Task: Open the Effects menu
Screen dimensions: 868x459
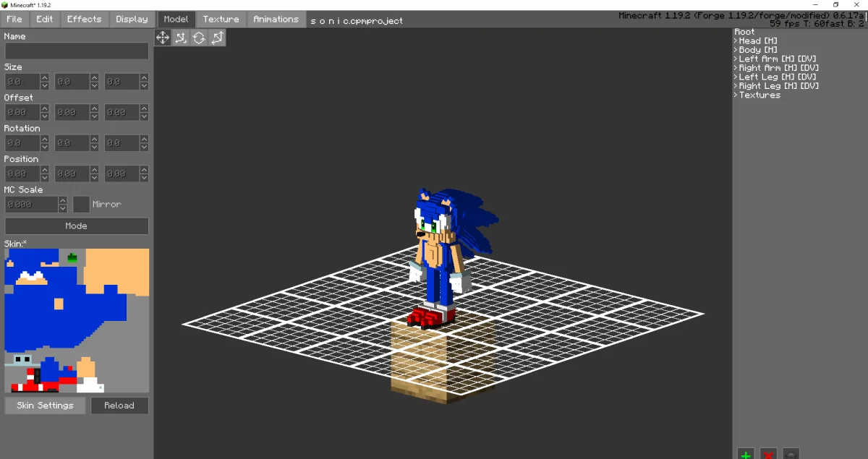Action: [85, 19]
